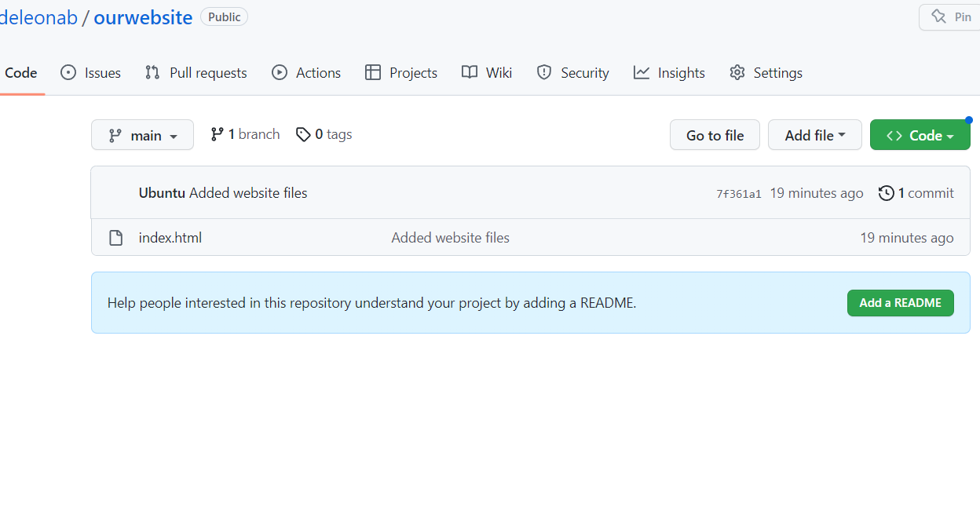Open repository Settings tab
Viewport: 980px width, 522px height.
(766, 73)
